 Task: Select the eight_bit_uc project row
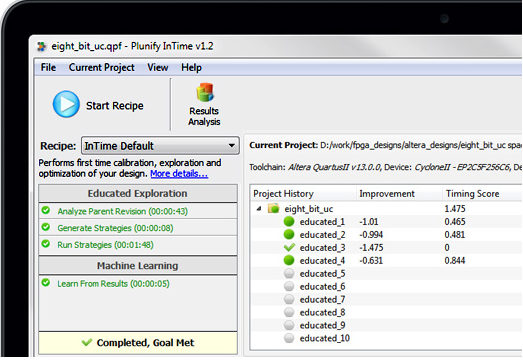[x=386, y=209]
